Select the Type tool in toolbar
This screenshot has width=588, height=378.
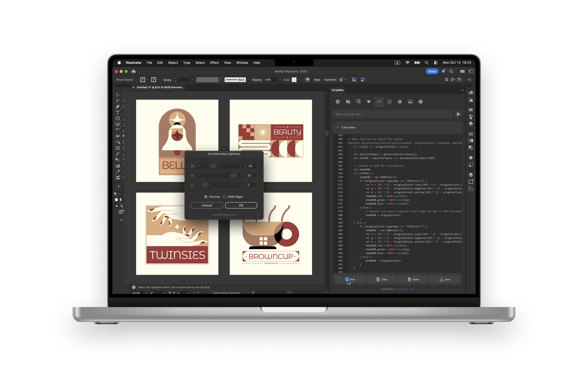pos(118,113)
